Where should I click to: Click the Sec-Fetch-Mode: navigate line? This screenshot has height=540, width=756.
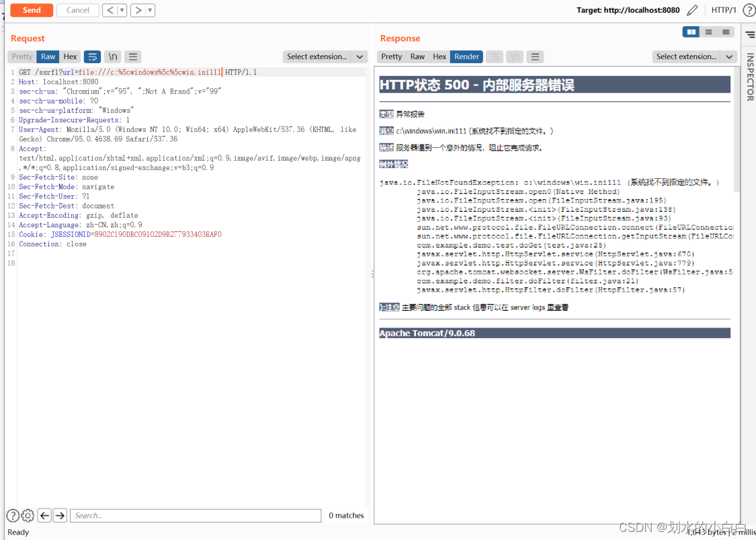[67, 187]
